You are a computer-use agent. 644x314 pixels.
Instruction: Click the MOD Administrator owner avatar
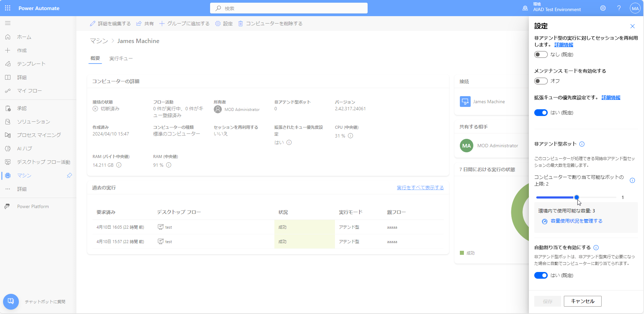point(218,110)
